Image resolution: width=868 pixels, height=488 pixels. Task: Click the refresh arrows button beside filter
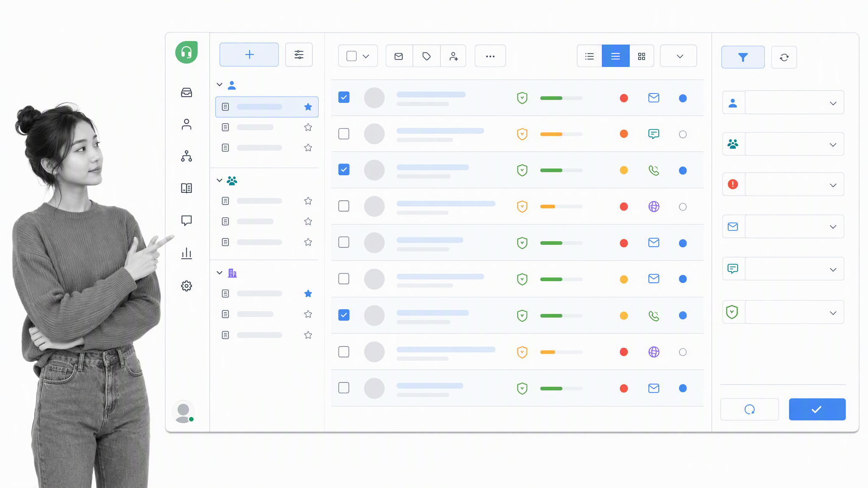pyautogui.click(x=784, y=57)
